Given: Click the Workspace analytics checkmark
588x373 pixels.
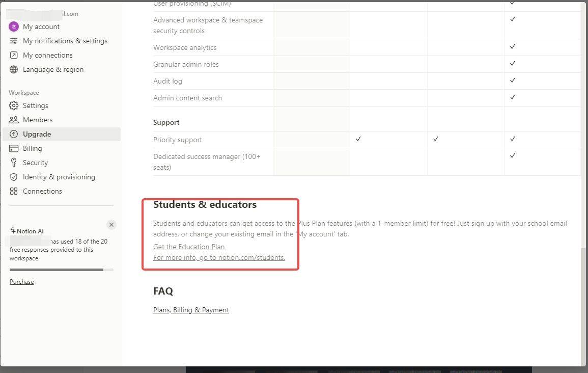Looking at the screenshot, I should click(512, 46).
